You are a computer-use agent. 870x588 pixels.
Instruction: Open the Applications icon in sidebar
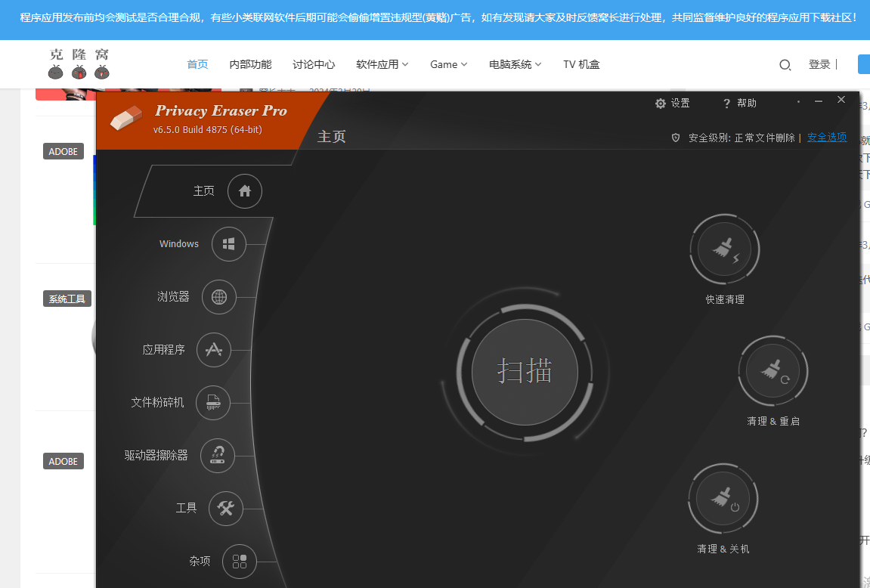pyautogui.click(x=214, y=350)
